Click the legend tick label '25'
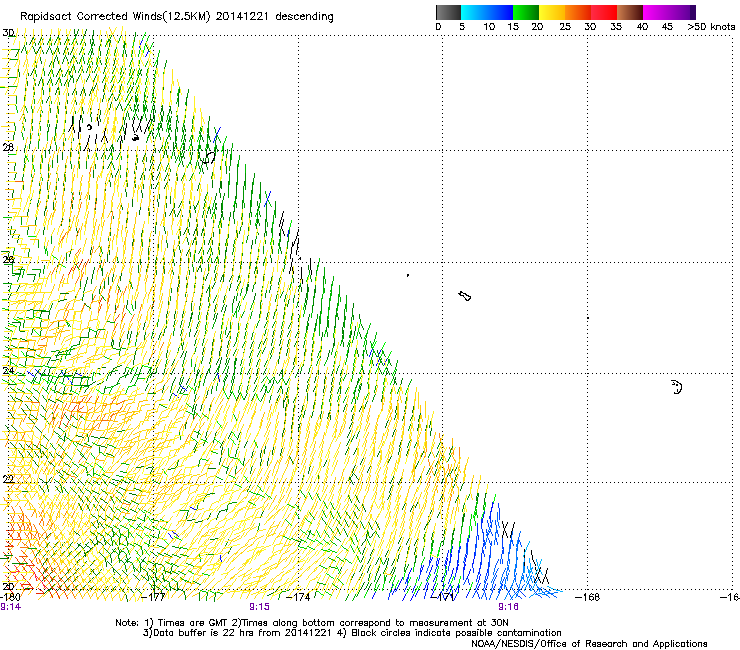740x650 pixels. coord(565,27)
